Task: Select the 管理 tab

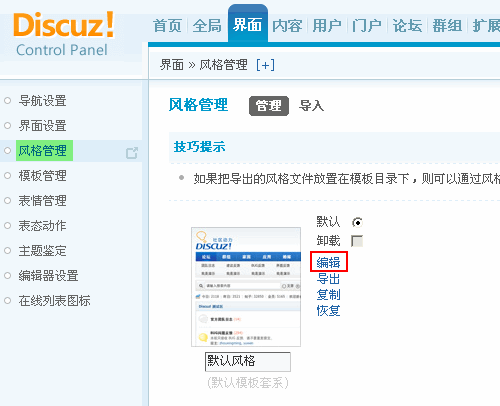Action: 269,106
